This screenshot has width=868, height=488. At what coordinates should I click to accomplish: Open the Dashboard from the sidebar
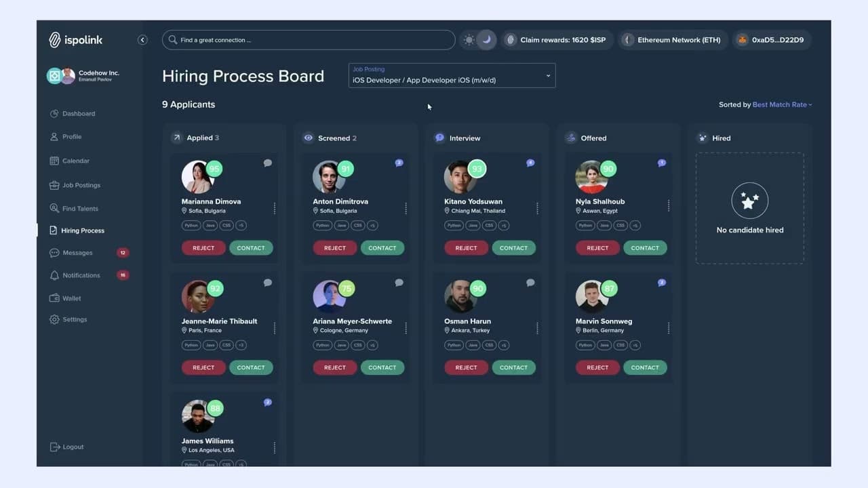79,113
